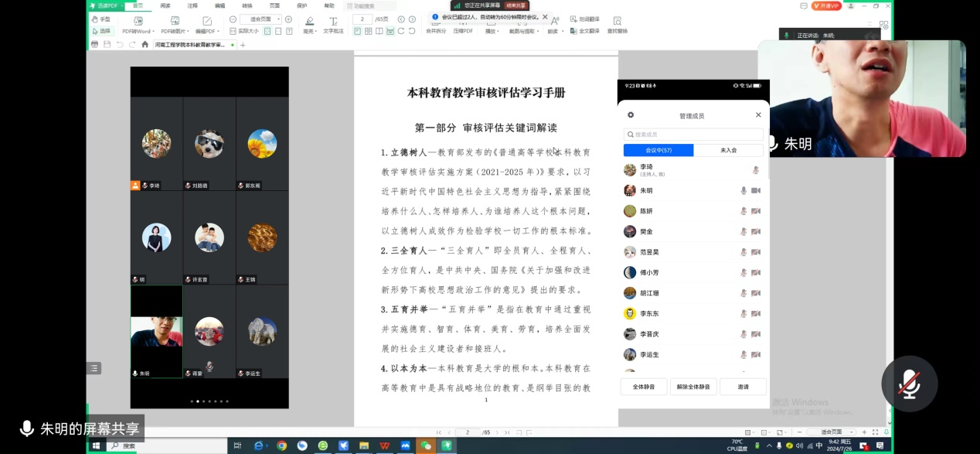Viewport: 980px width, 454px height.
Task: Click the 全文翻译 full translation tool
Action: (585, 31)
